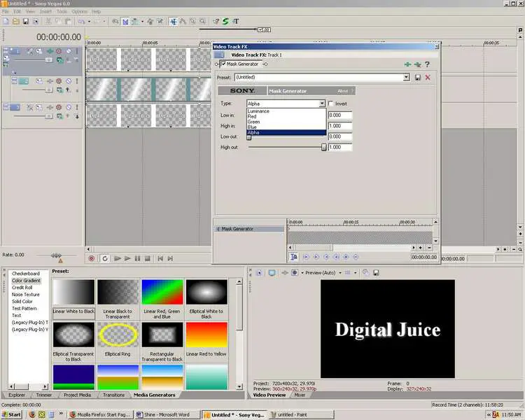Remove selected plug-in from FX chain

point(417,64)
